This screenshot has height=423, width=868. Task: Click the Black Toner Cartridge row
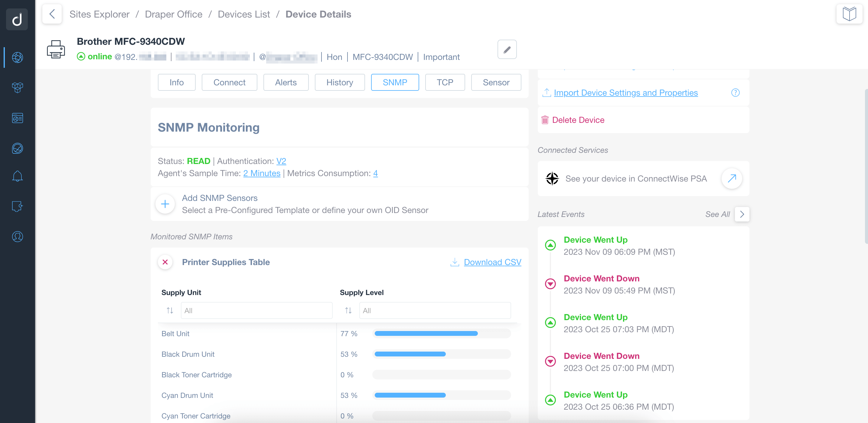coord(337,375)
